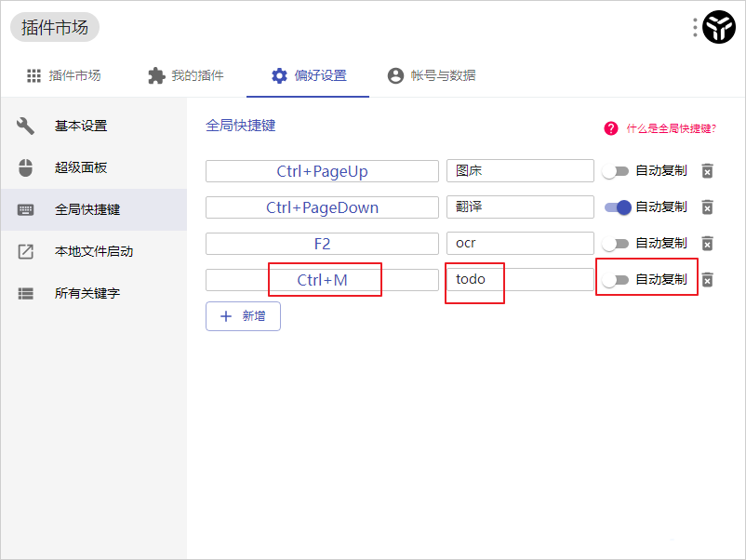This screenshot has width=746, height=560.
Task: Click the Ctrl+M shortcut input field
Action: [x=321, y=280]
